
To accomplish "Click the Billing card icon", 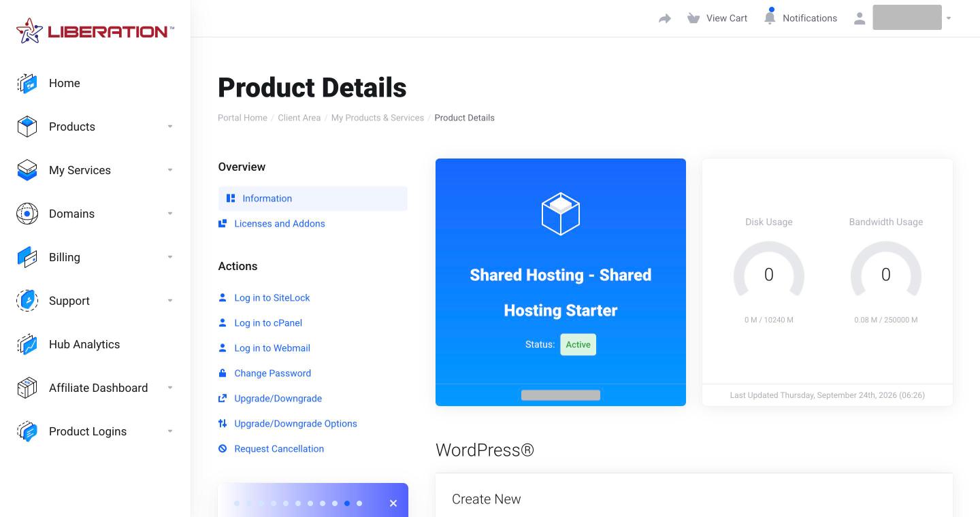I will 27,257.
